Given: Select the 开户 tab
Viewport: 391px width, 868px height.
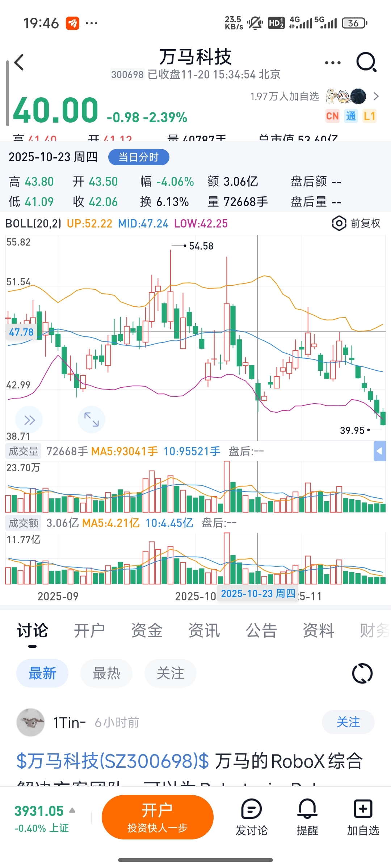Looking at the screenshot, I should (89, 631).
